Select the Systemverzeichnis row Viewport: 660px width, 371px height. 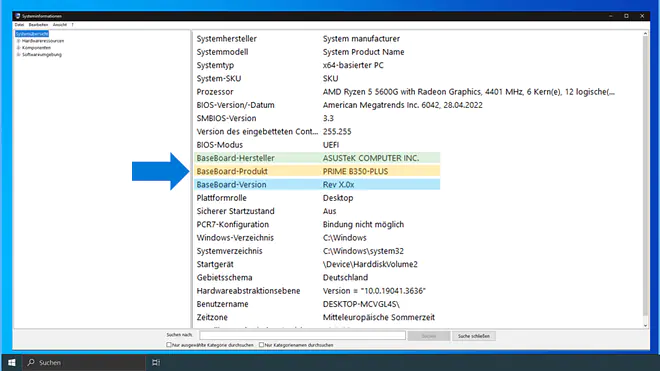click(418, 251)
